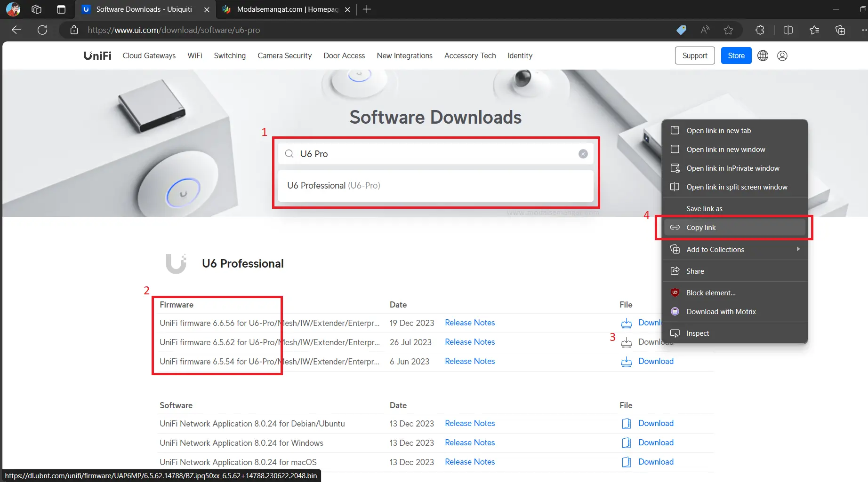Image resolution: width=868 pixels, height=482 pixels.
Task: Open Release Notes for firmware 6.5.54
Action: coord(470,362)
